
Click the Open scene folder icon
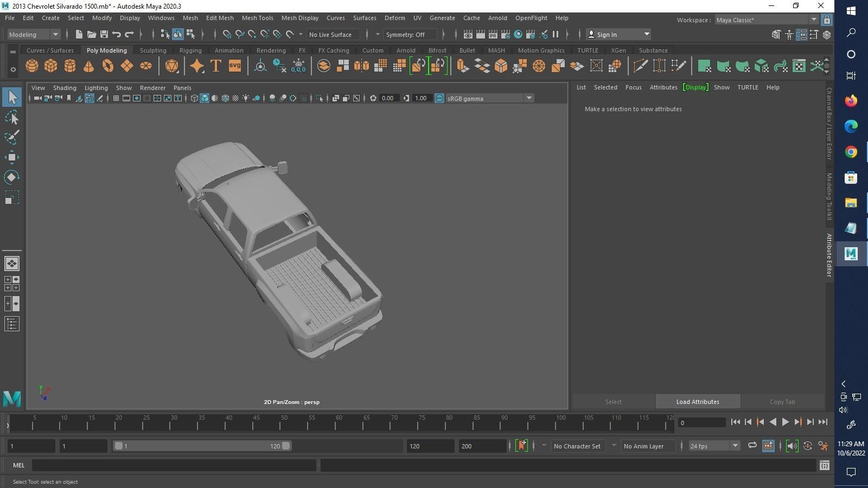point(92,34)
